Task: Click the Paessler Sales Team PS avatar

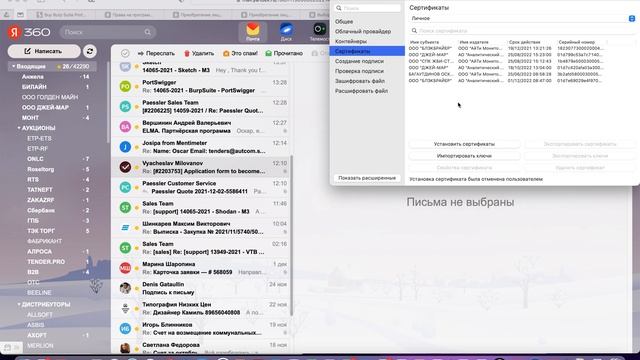Action: coord(125,107)
